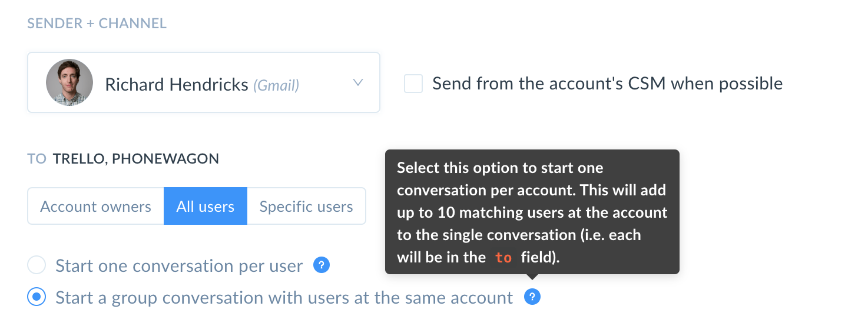Click 'Start one conversation per user' label text

[179, 266]
